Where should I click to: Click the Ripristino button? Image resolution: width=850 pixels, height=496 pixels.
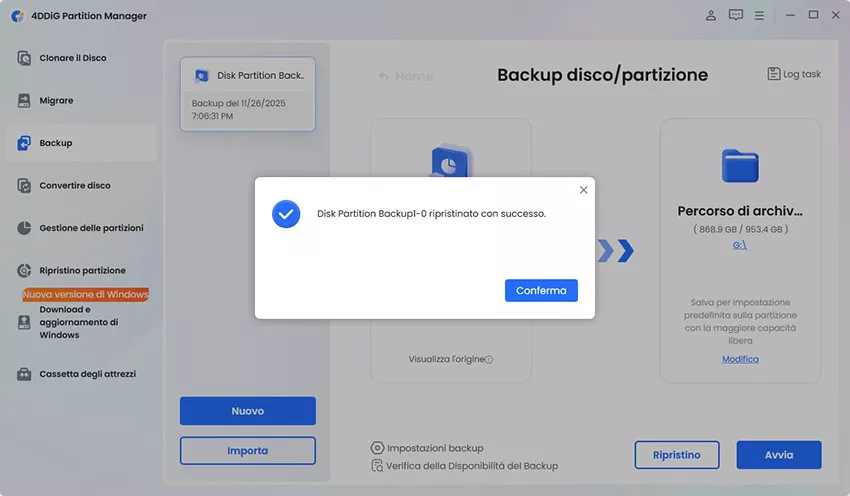point(677,455)
